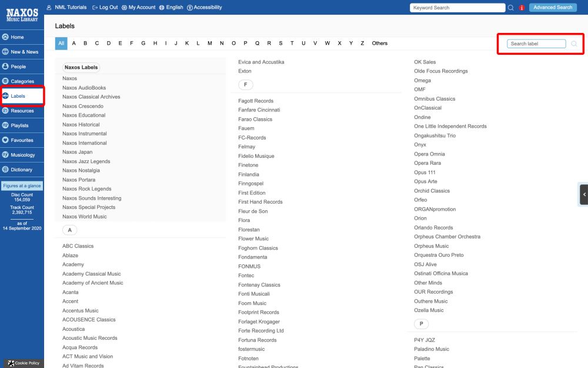Open the Cookie Policy button
Screen dimensions: 588x368
pos(24,363)
